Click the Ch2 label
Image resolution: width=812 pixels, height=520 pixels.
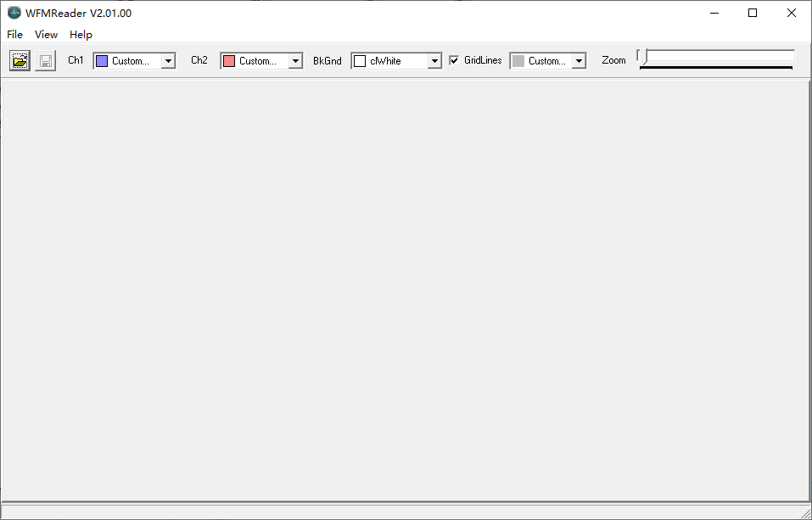(199, 60)
